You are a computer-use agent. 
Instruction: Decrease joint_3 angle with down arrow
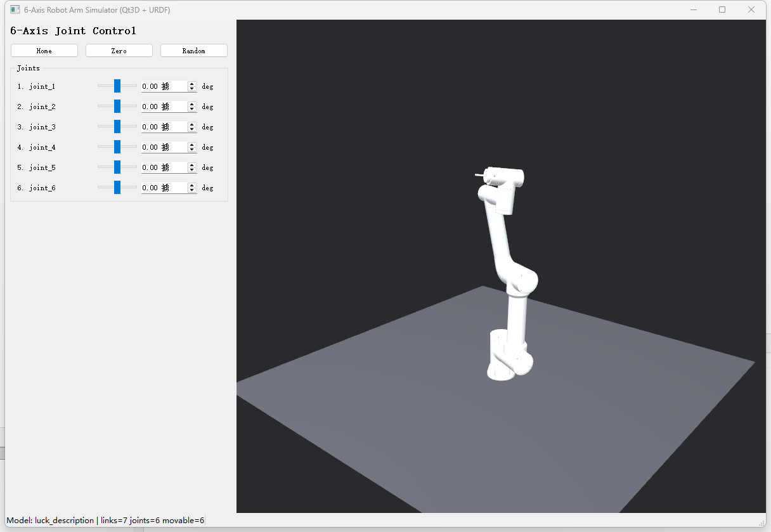pyautogui.click(x=192, y=130)
